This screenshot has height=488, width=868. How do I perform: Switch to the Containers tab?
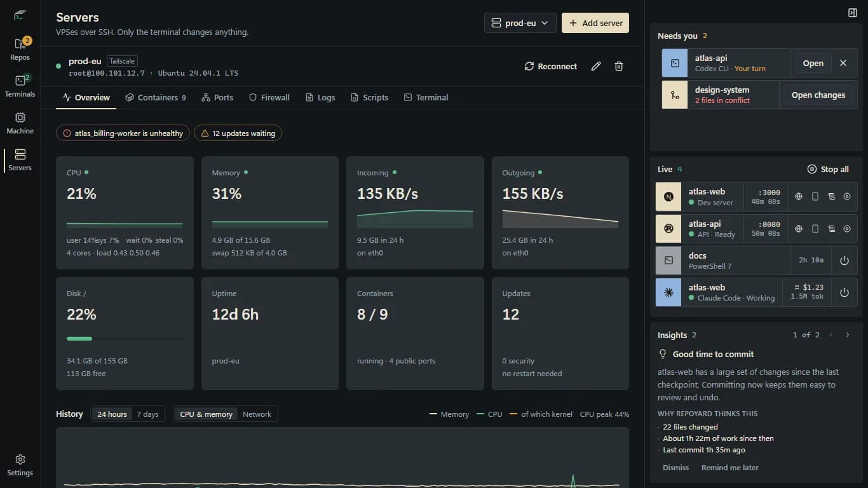(156, 98)
